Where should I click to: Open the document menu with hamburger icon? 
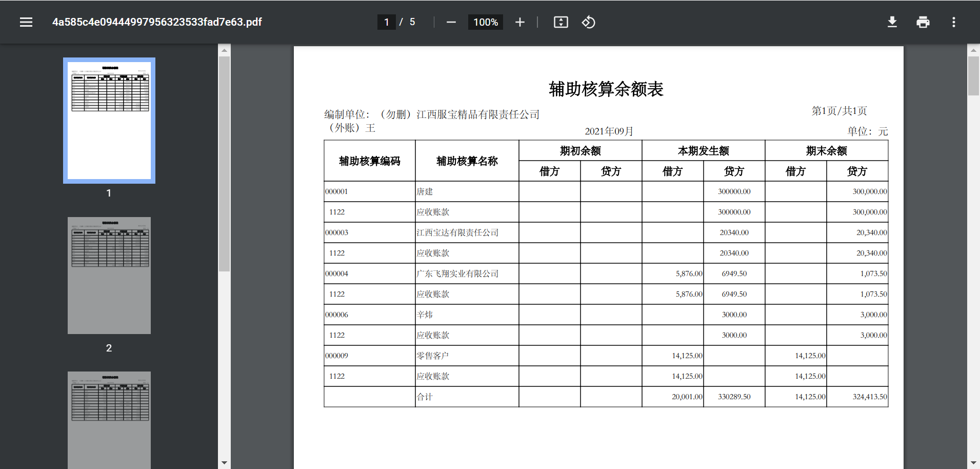26,22
